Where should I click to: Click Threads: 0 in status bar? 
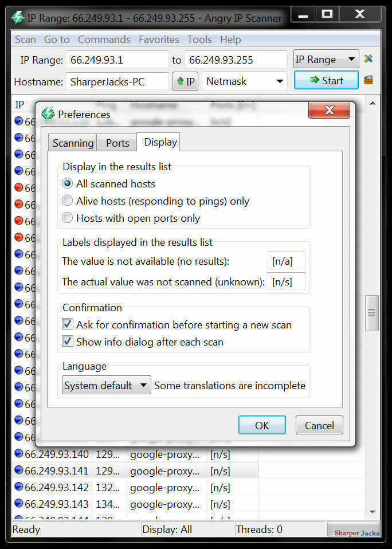[259, 529]
